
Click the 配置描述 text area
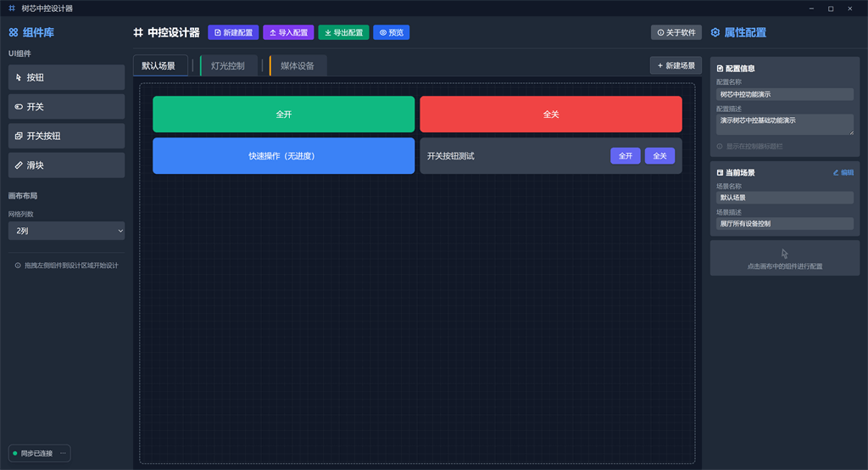click(785, 125)
